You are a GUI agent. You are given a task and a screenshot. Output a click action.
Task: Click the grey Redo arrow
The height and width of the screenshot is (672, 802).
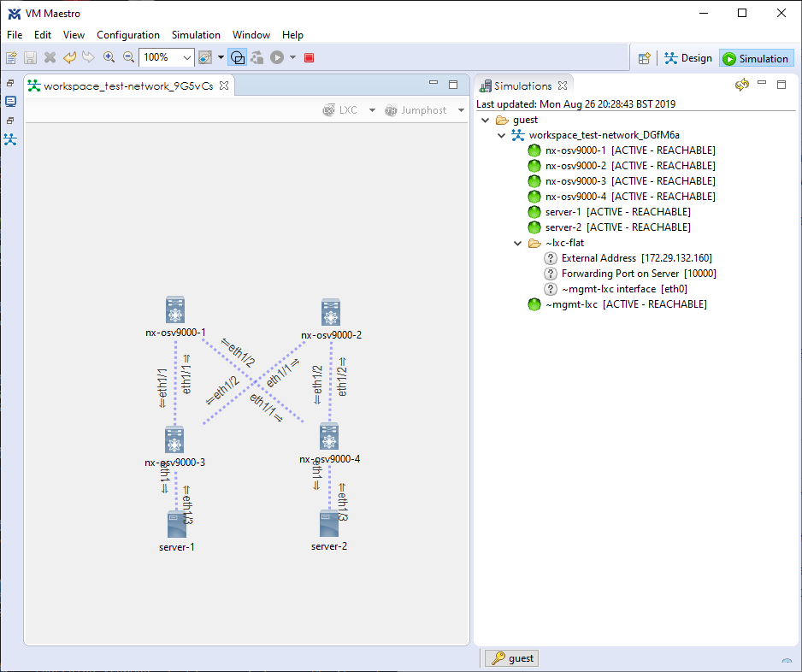(88, 58)
